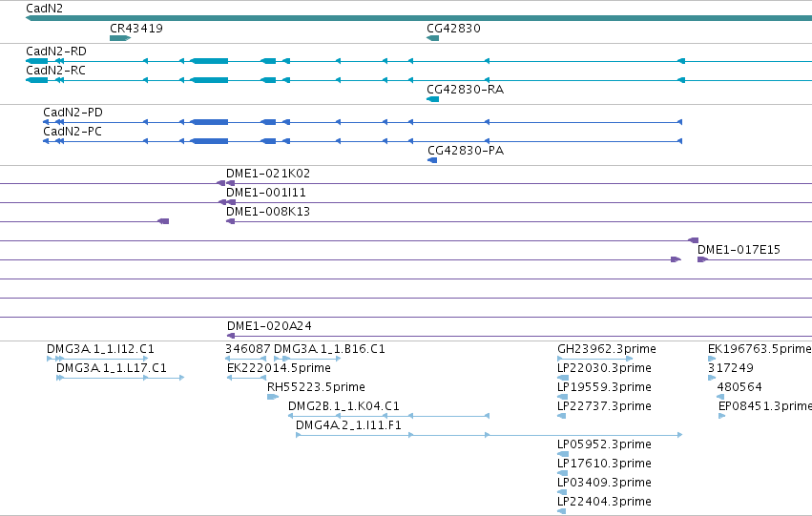Click the RH55223.5prime feature glyph

coord(272,397)
